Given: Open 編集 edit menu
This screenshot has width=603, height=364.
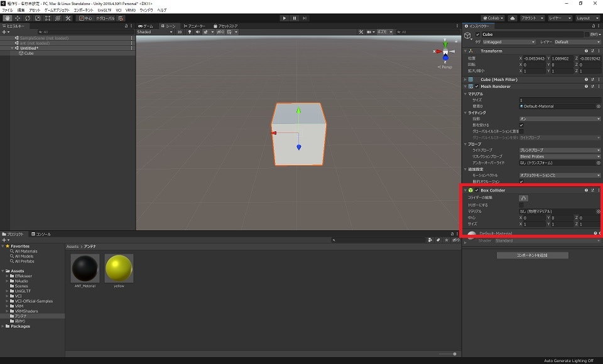Looking at the screenshot, I should 21,11.
